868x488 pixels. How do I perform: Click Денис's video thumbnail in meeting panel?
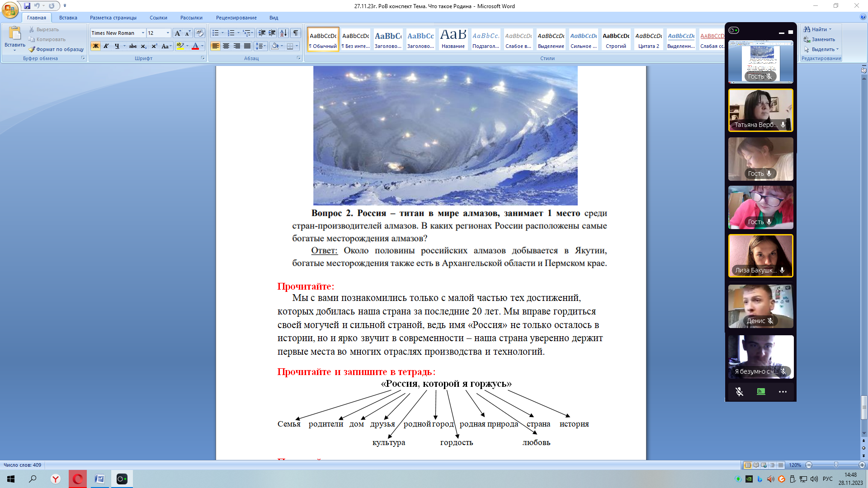[x=761, y=306]
